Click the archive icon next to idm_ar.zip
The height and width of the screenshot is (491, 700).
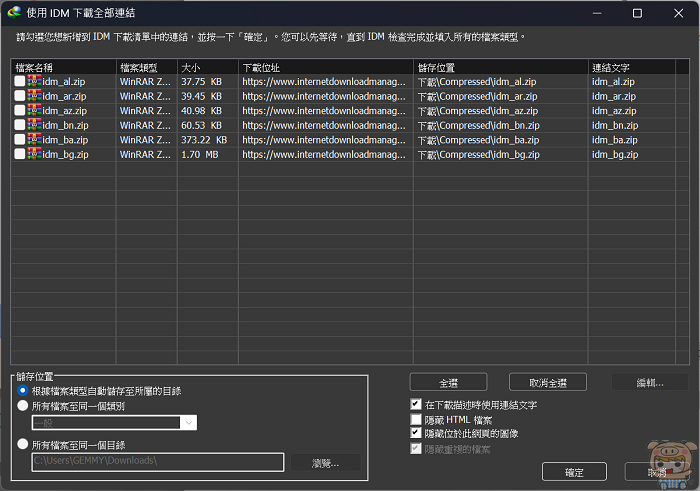click(x=35, y=96)
